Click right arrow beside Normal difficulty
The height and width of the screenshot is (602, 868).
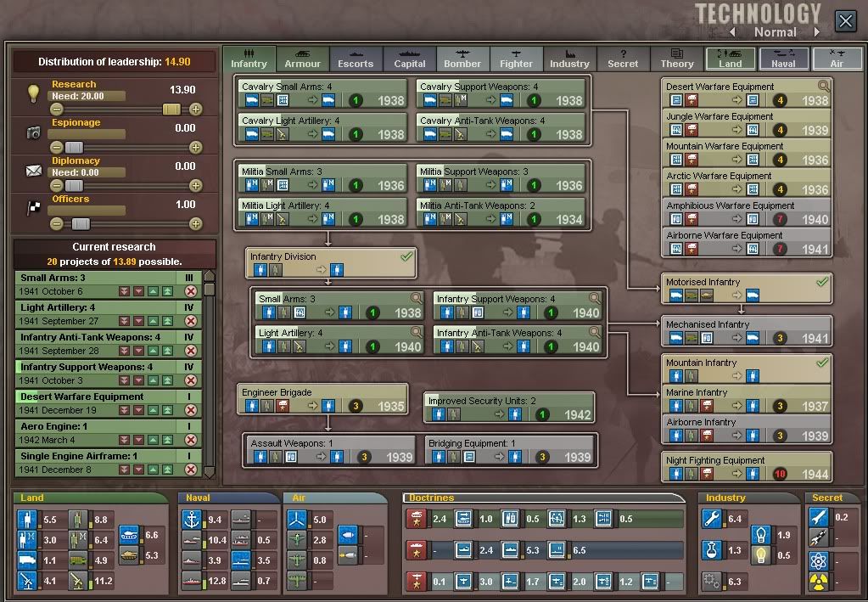pyautogui.click(x=816, y=32)
